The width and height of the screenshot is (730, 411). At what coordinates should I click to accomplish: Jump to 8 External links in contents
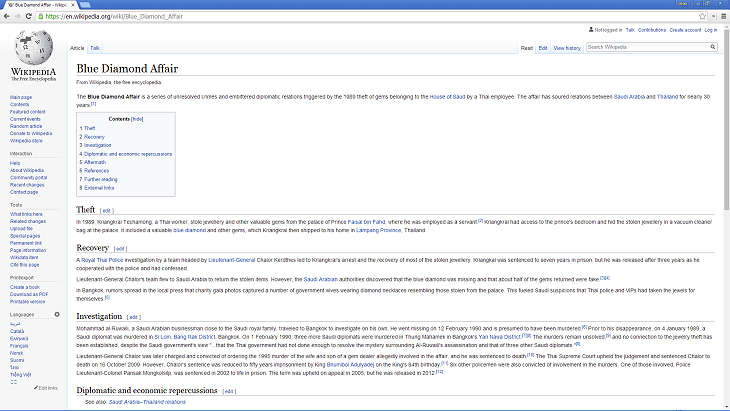click(97, 188)
